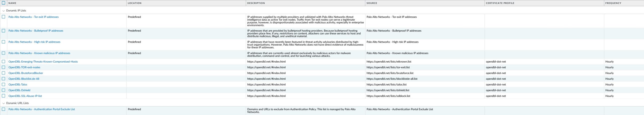Click source https://opendbl.net/lists/sslblock.list
This screenshot has height=115, width=644.
pos(388,96)
